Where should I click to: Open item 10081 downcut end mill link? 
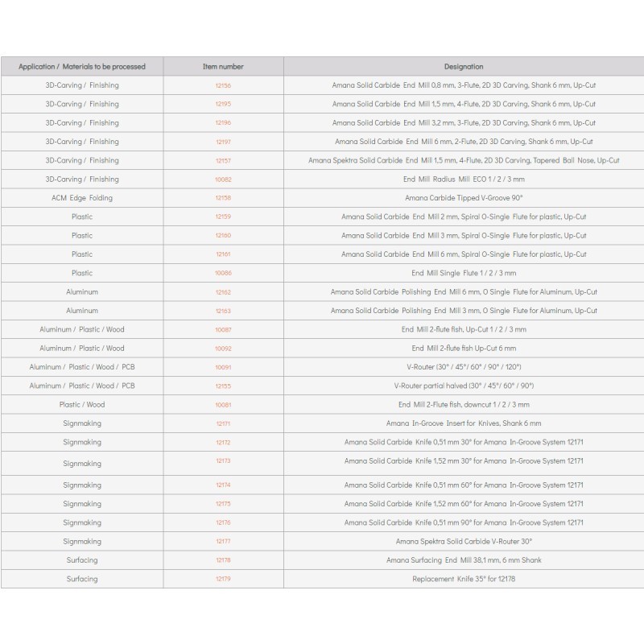(223, 405)
